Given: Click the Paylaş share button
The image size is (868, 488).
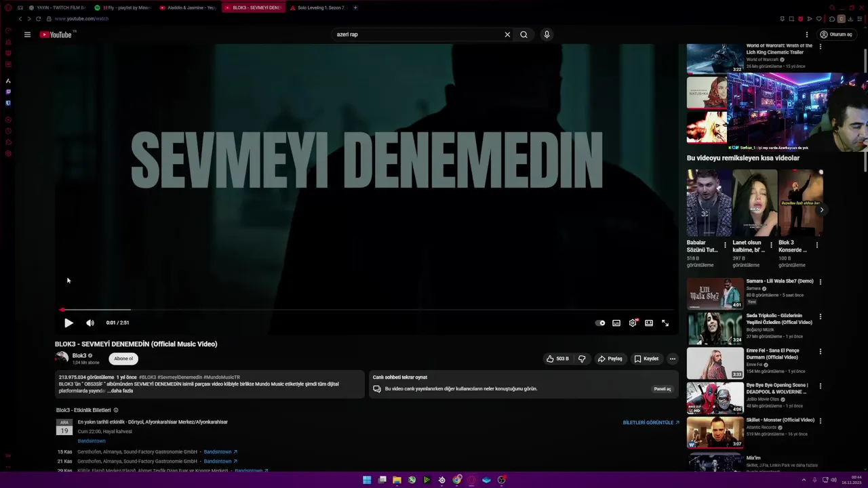Looking at the screenshot, I should click(610, 359).
